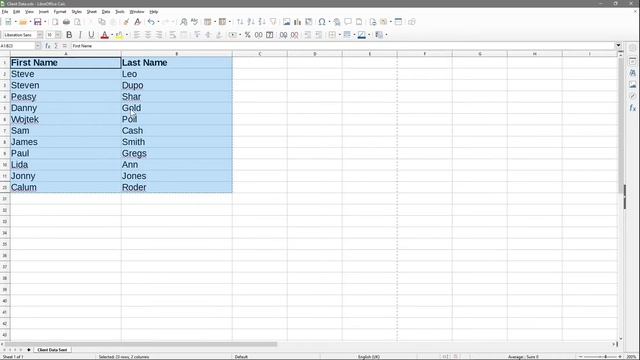640x360 pixels.
Task: Expand the Font Color dropdown arrow
Action: 112,35
